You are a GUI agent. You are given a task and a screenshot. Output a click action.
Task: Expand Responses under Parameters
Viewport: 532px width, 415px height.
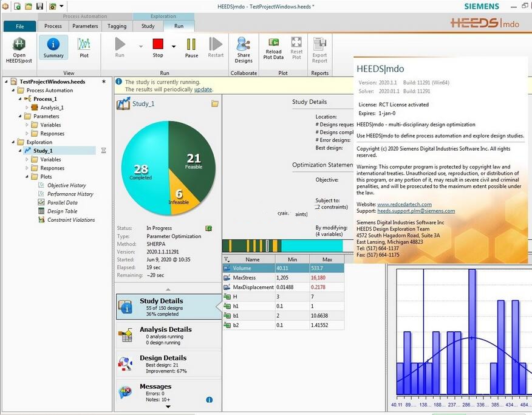(27, 133)
